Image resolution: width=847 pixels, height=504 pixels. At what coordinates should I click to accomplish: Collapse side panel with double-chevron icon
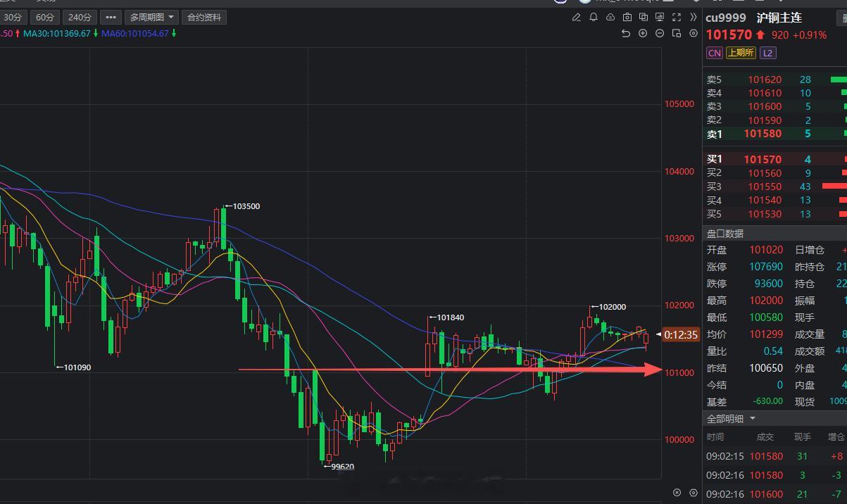click(694, 17)
